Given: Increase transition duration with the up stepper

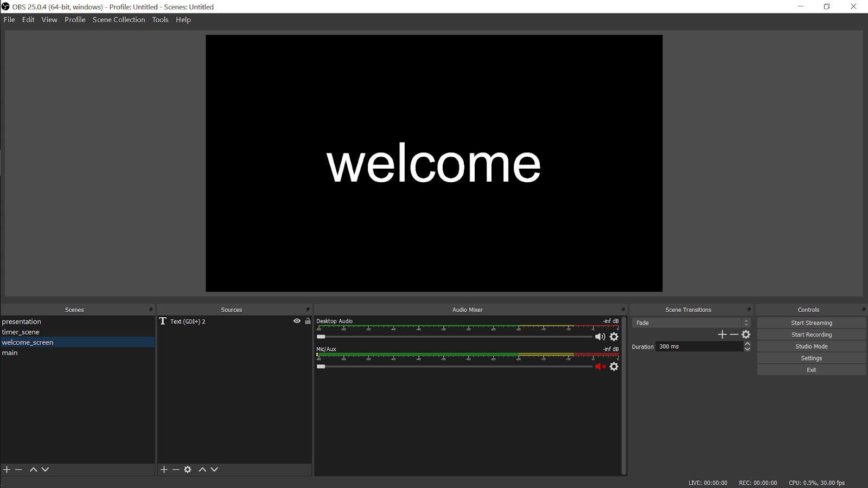Looking at the screenshot, I should point(747,343).
